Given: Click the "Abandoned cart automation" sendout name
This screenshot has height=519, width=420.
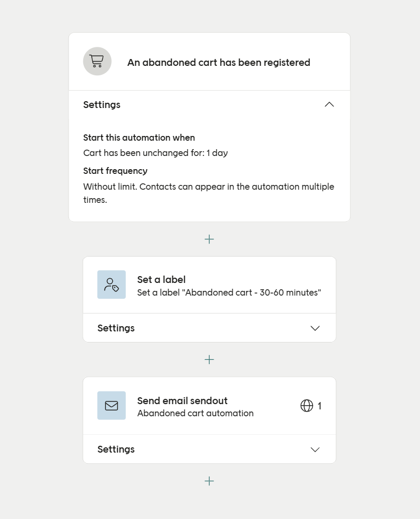Looking at the screenshot, I should click(196, 414).
